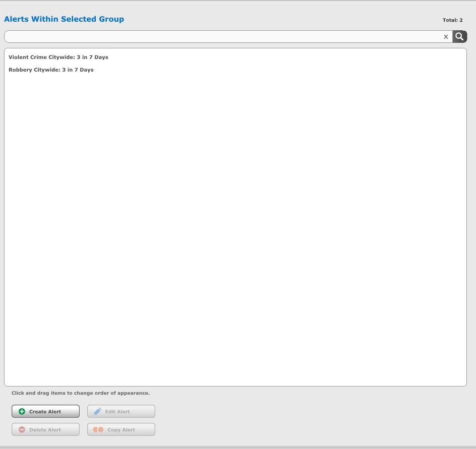The height and width of the screenshot is (449, 476).
Task: Clear the search box with the X
Action: point(446,37)
